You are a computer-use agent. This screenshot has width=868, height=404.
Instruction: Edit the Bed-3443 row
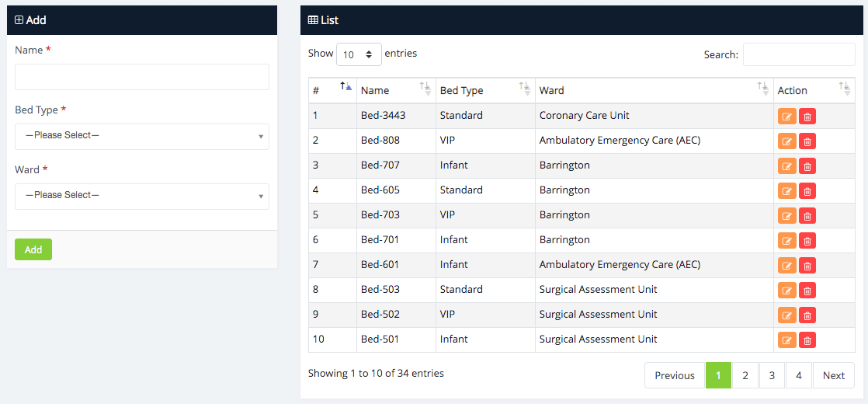pos(787,116)
